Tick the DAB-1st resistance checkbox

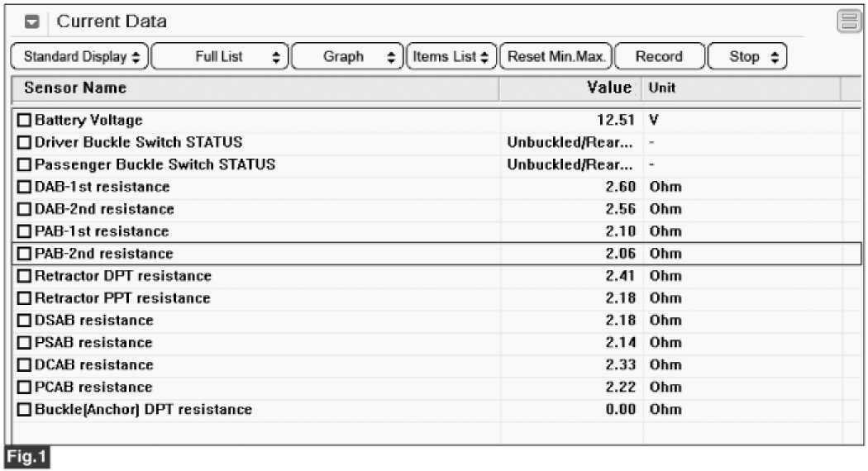pyautogui.click(x=25, y=188)
